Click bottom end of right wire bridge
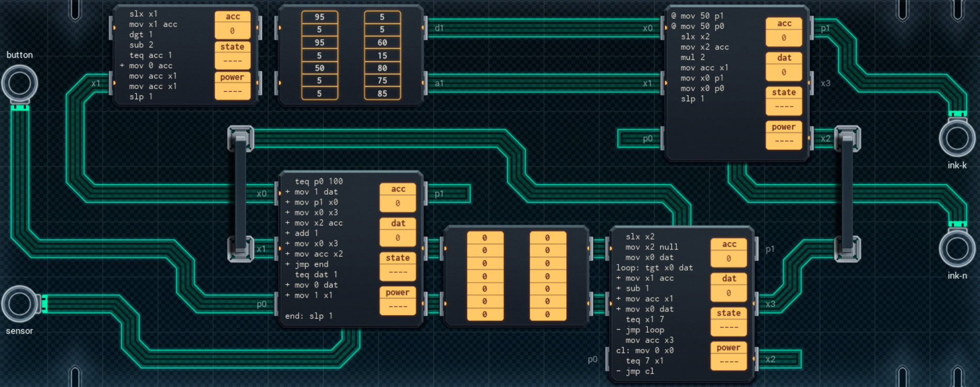Image resolution: width=980 pixels, height=387 pixels. 847,249
